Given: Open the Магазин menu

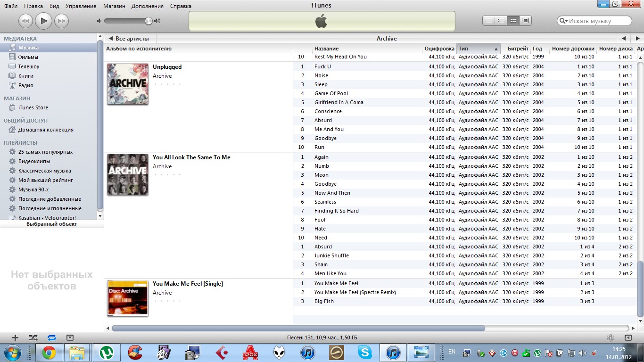Looking at the screenshot, I should (114, 6).
